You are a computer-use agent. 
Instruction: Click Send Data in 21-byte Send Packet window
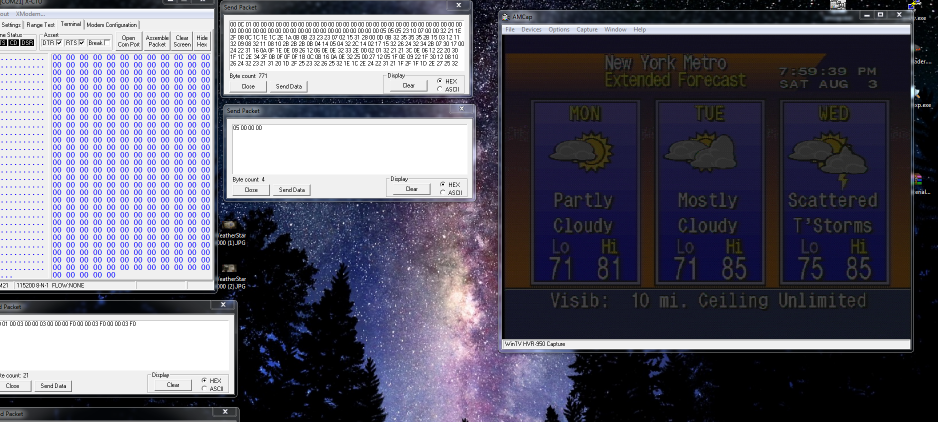pos(53,386)
